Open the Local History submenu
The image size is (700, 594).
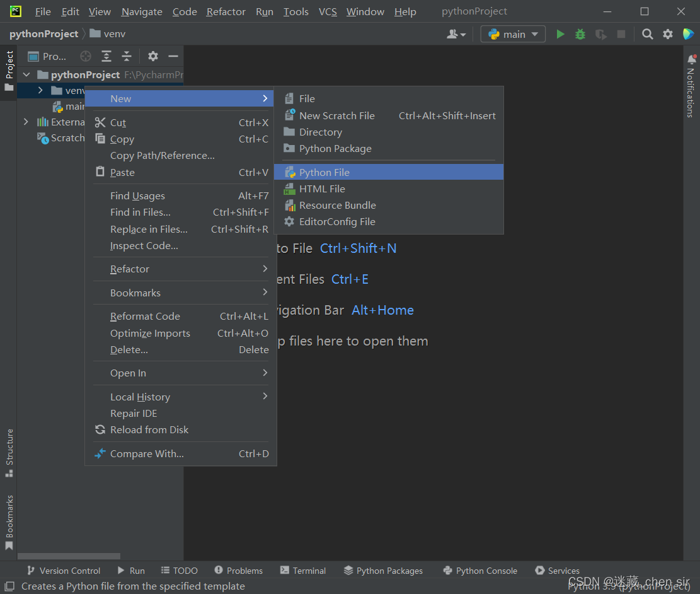(x=181, y=397)
